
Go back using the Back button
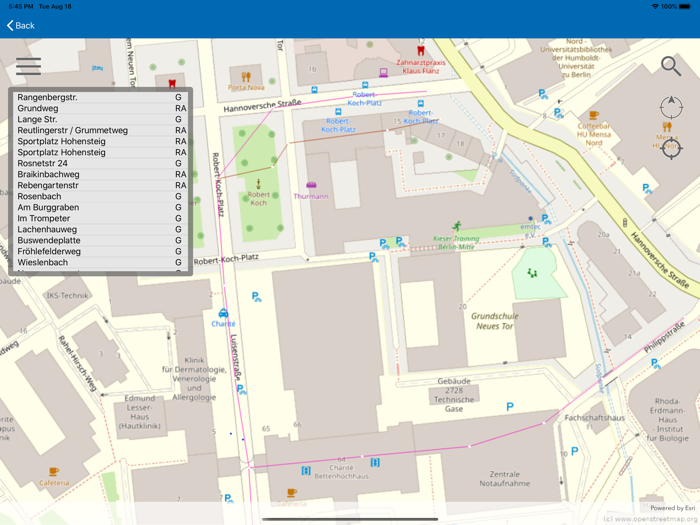[x=21, y=25]
